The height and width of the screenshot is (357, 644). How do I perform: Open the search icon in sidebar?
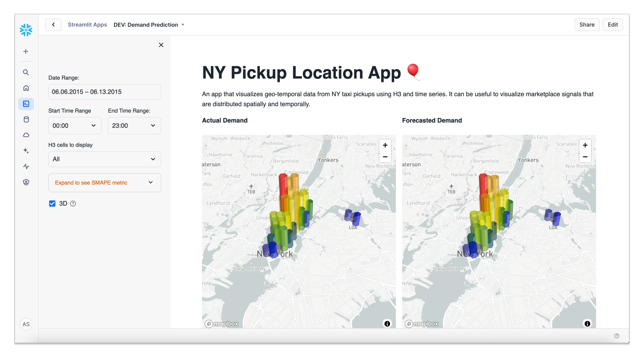(x=26, y=72)
